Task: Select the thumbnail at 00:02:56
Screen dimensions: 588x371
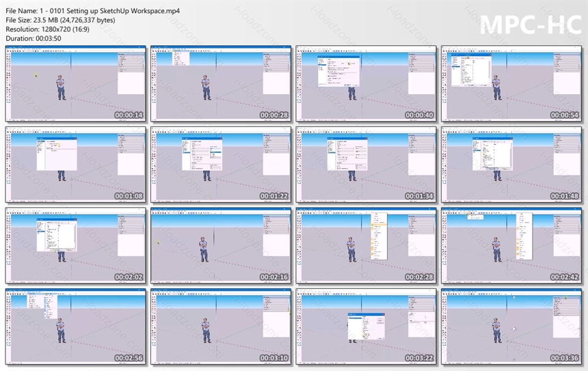Action: [76, 327]
